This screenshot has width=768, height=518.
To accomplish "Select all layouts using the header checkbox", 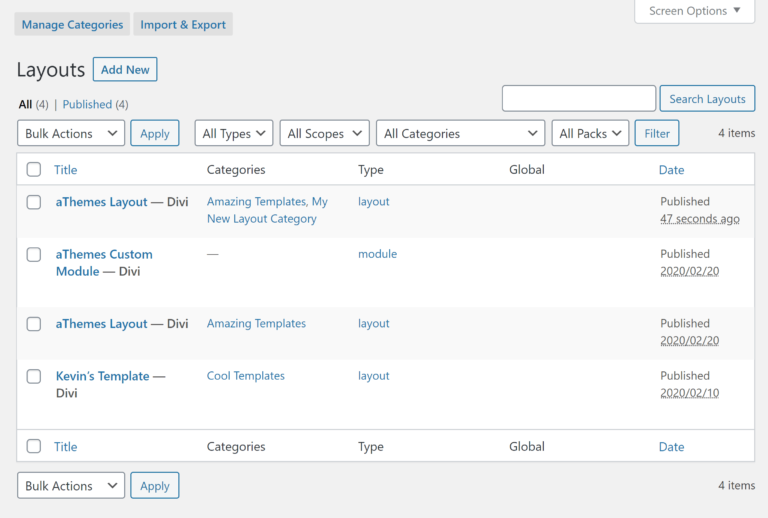I will (34, 170).
